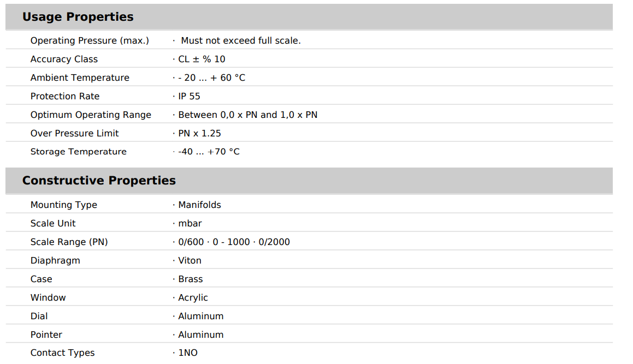
Task: Select the 'Must not exceed full scale.' text
Action: click(240, 41)
